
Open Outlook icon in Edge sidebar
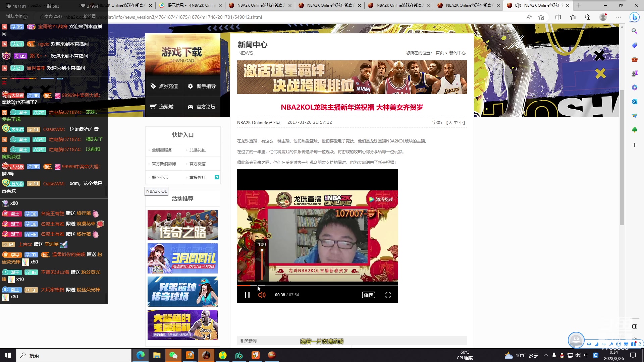click(634, 102)
